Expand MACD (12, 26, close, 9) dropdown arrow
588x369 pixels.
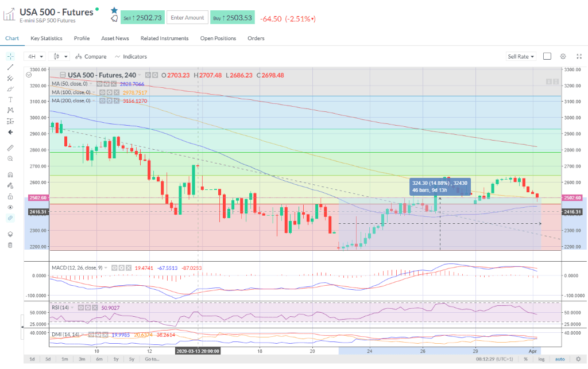[x=106, y=268]
